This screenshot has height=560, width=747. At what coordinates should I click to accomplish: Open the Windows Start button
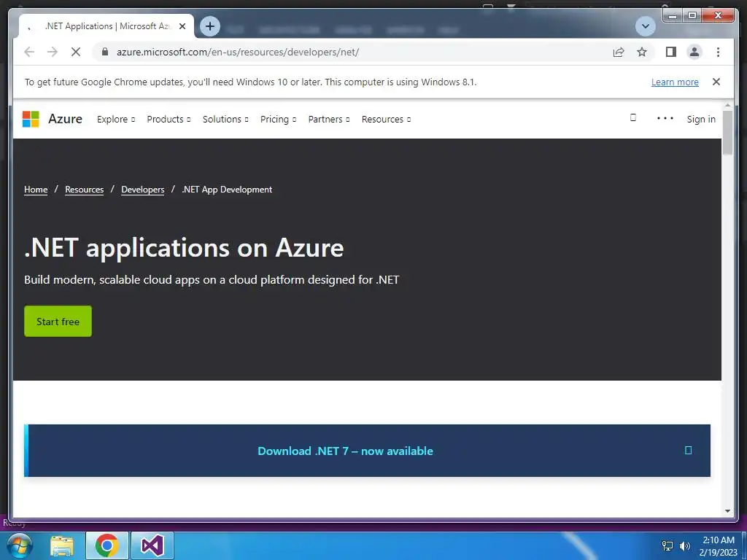[19, 545]
